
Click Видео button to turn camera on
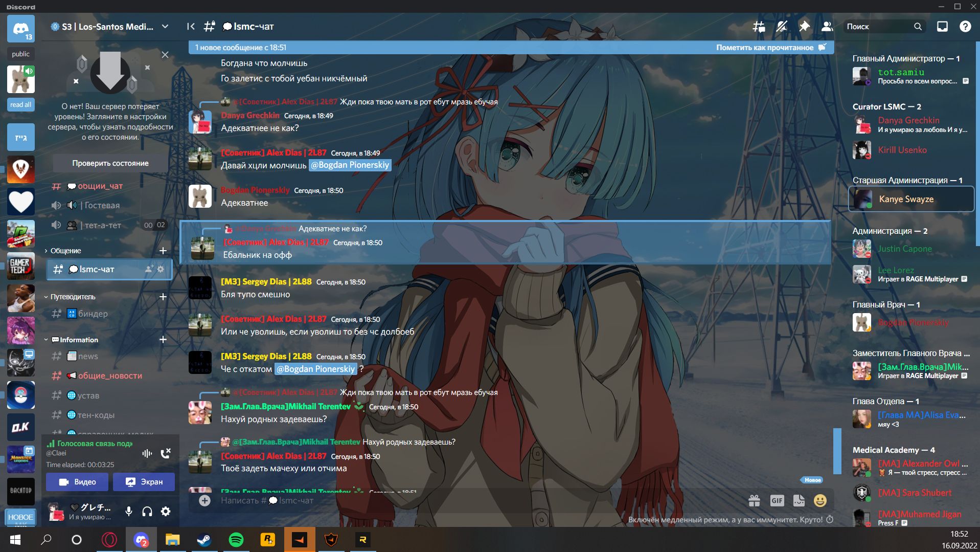pyautogui.click(x=77, y=482)
